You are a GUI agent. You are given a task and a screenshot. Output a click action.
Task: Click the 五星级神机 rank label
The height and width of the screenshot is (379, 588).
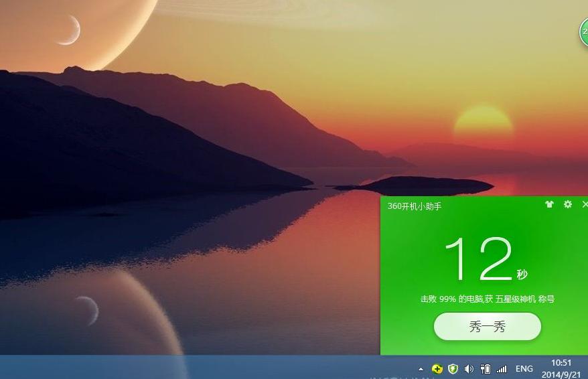[516, 299]
